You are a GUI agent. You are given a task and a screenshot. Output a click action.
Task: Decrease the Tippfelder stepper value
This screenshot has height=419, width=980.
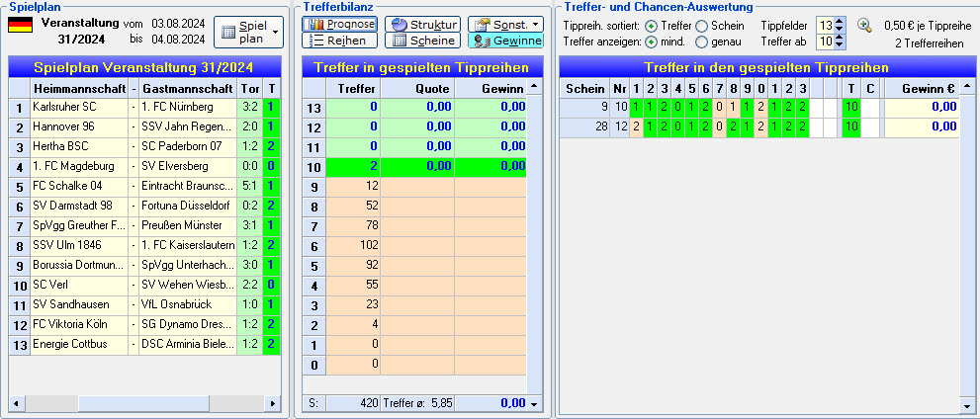click(840, 30)
